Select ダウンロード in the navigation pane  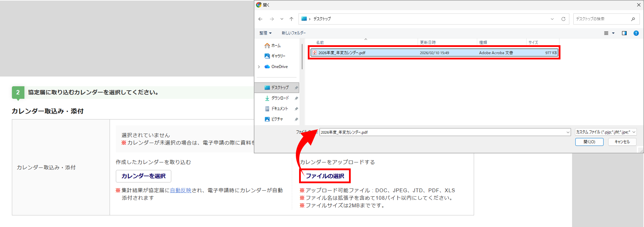point(280,98)
